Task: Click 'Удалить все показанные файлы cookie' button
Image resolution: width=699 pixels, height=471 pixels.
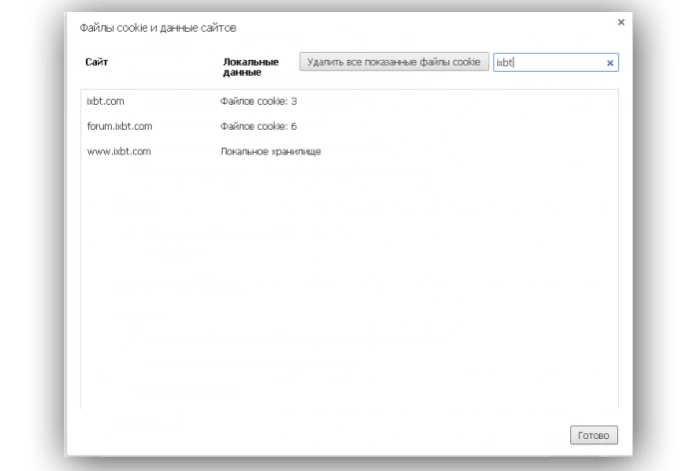Action: point(394,61)
